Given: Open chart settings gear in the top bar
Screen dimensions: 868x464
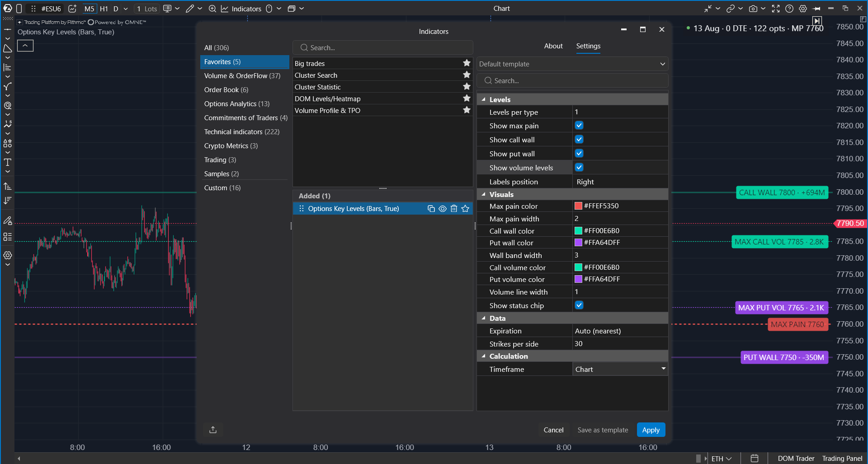Looking at the screenshot, I should [803, 9].
